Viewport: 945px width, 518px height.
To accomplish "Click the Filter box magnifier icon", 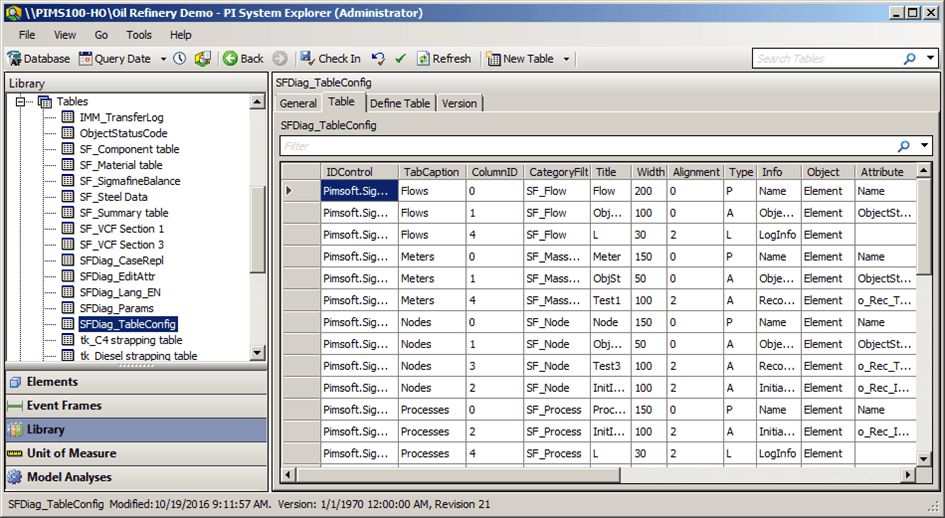I will click(x=903, y=146).
